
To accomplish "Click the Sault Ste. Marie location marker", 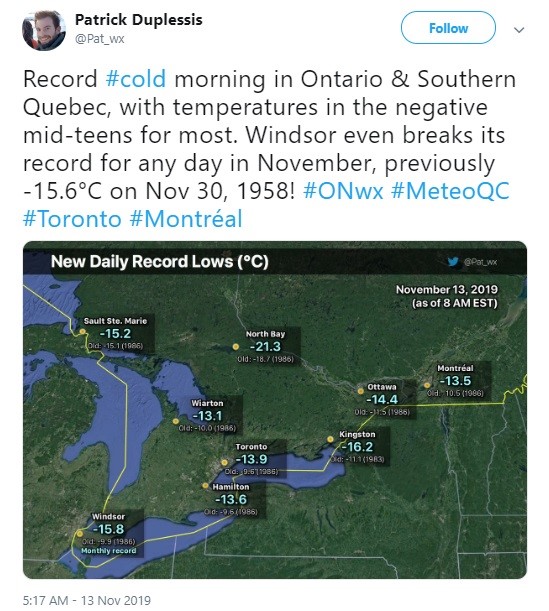I will pos(83,332).
